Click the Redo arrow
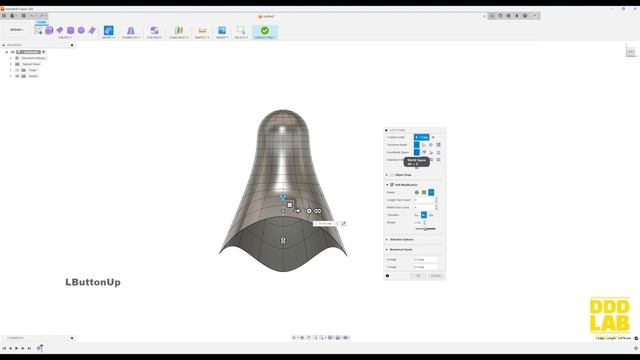The width and height of the screenshot is (640, 360). point(42,16)
